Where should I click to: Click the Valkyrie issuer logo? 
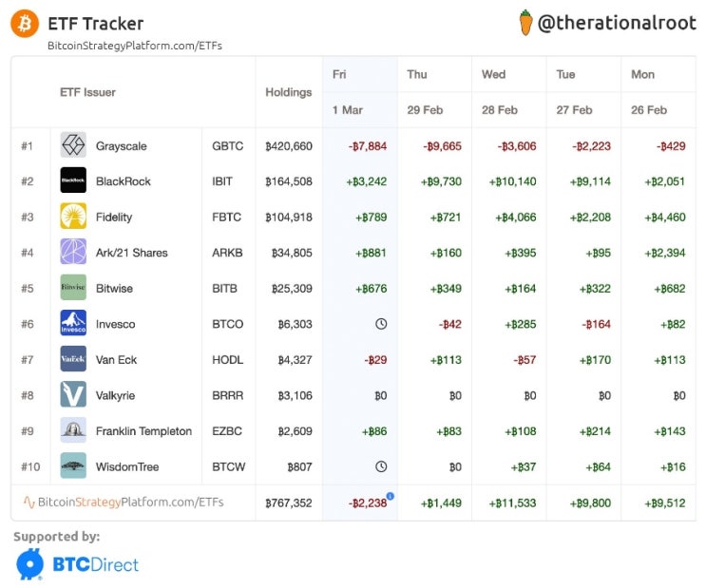pos(73,394)
